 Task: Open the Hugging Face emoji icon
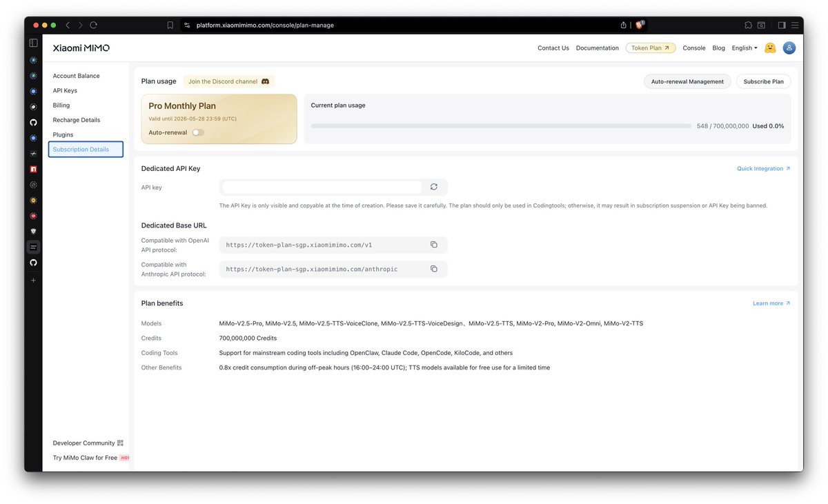[771, 48]
